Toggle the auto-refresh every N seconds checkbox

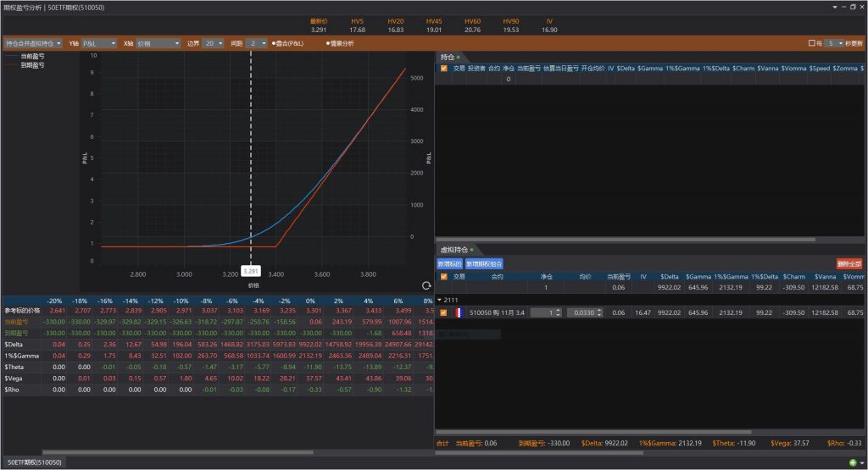pos(812,42)
